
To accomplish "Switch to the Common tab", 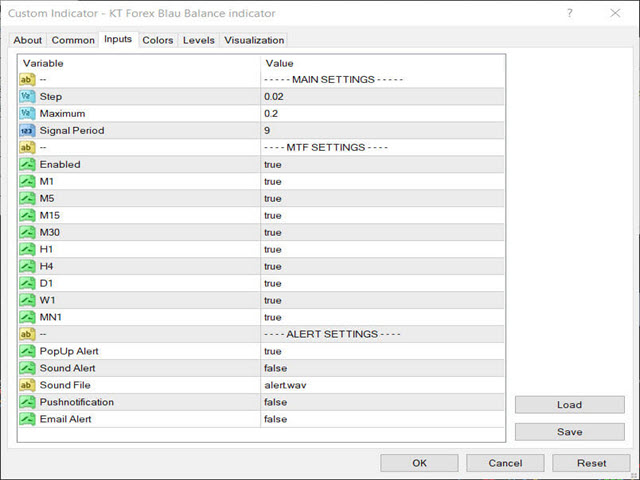I will [x=73, y=40].
